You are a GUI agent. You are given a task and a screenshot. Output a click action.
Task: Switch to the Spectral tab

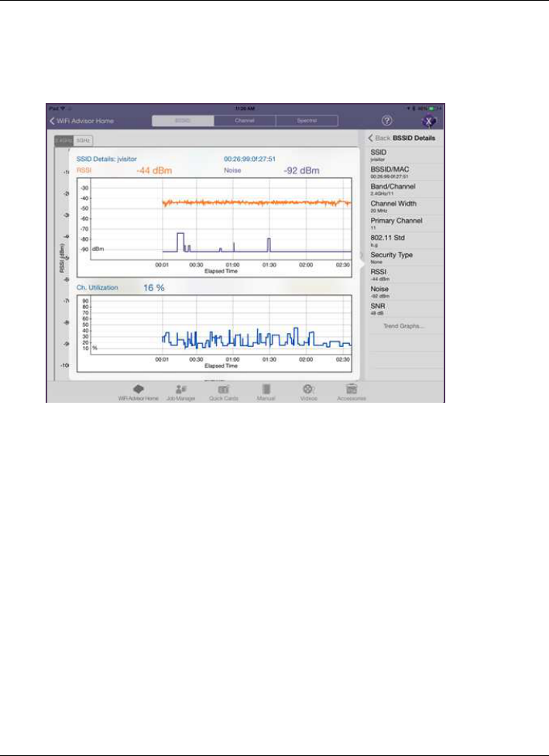tap(307, 121)
